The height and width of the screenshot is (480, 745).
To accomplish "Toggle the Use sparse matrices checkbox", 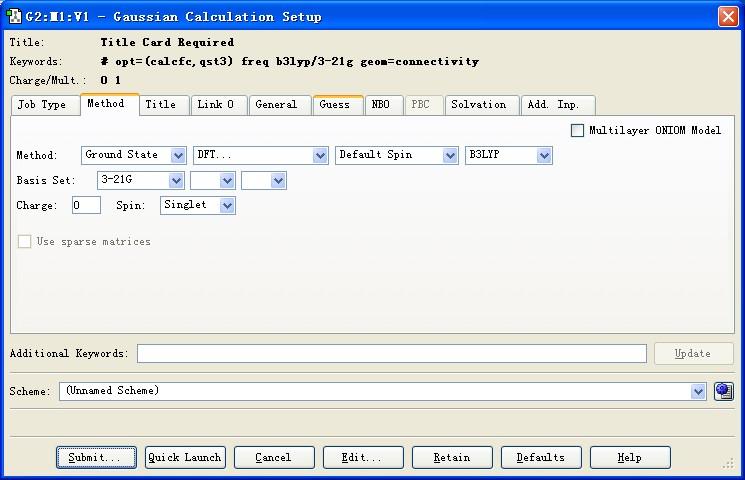I will pos(24,241).
